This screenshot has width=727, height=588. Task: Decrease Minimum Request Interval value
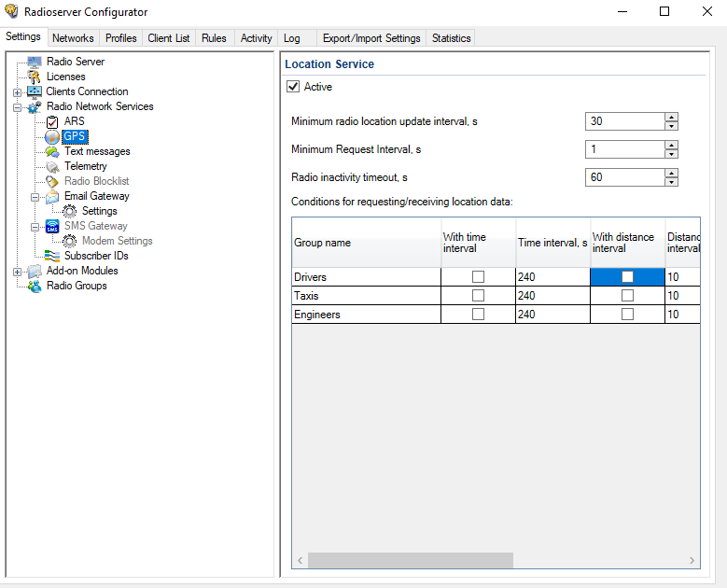tap(671, 153)
